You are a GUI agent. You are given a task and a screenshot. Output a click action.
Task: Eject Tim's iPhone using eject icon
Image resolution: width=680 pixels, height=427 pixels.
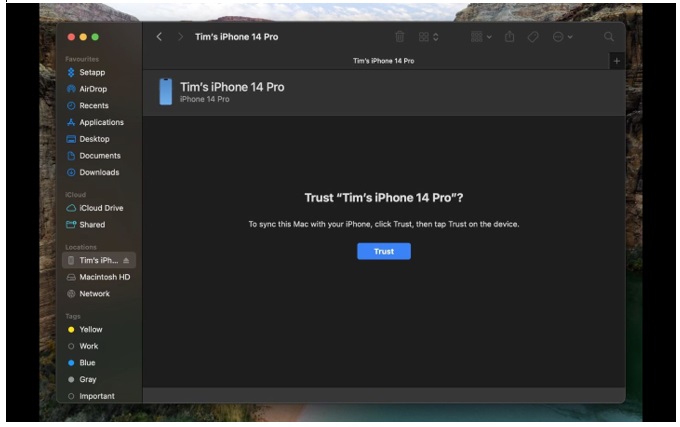click(126, 261)
